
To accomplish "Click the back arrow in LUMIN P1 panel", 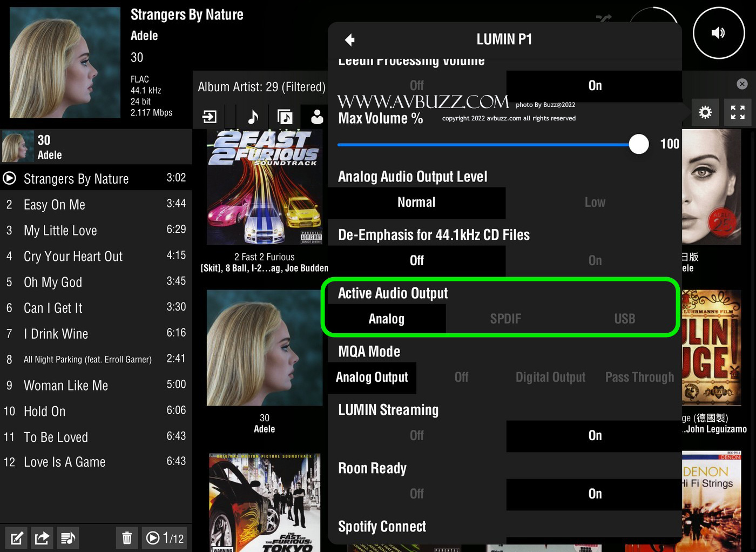I will click(x=350, y=40).
